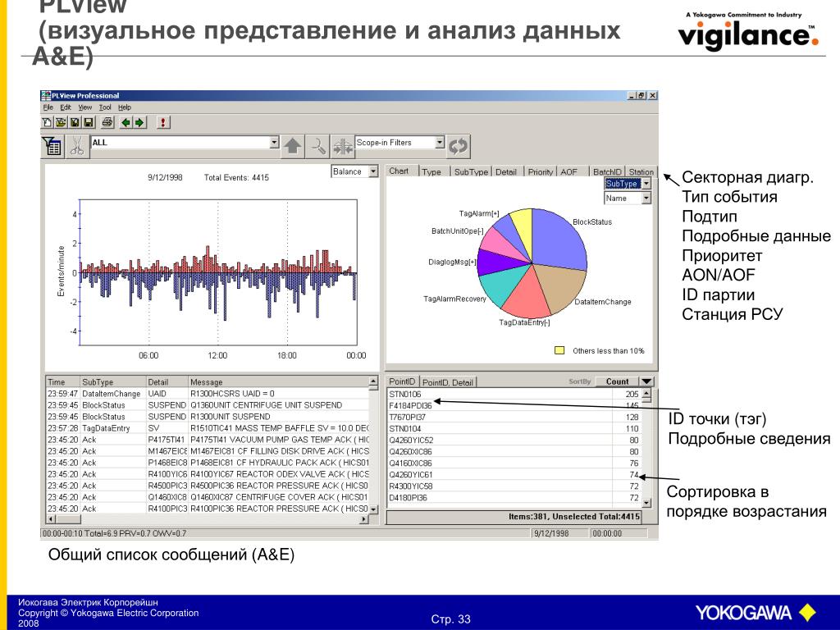Click the large up arrow button
The width and height of the screenshot is (840, 630).
click(x=293, y=146)
